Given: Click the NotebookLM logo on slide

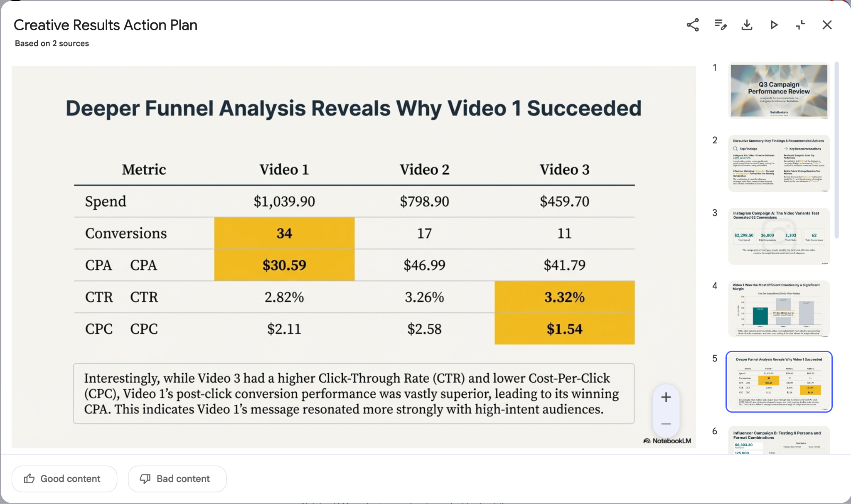Looking at the screenshot, I should point(667,441).
